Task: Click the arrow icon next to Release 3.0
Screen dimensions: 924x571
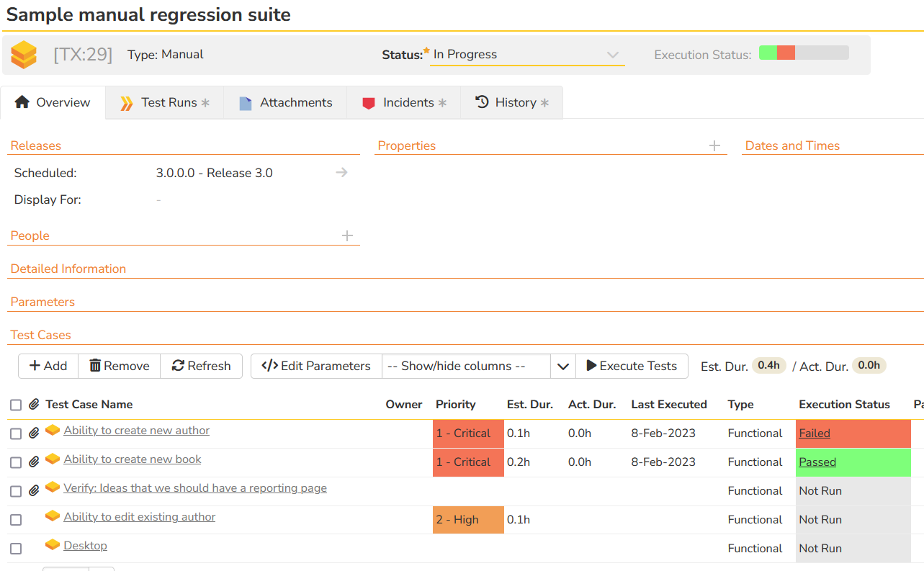Action: [341, 173]
